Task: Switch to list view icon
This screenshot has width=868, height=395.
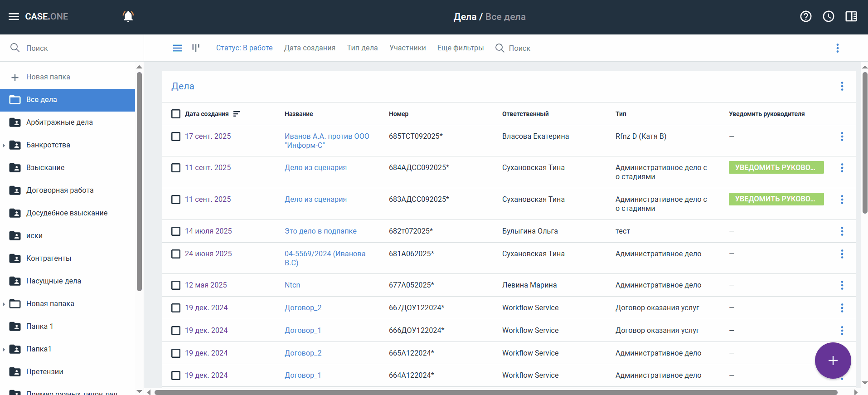Action: point(178,48)
